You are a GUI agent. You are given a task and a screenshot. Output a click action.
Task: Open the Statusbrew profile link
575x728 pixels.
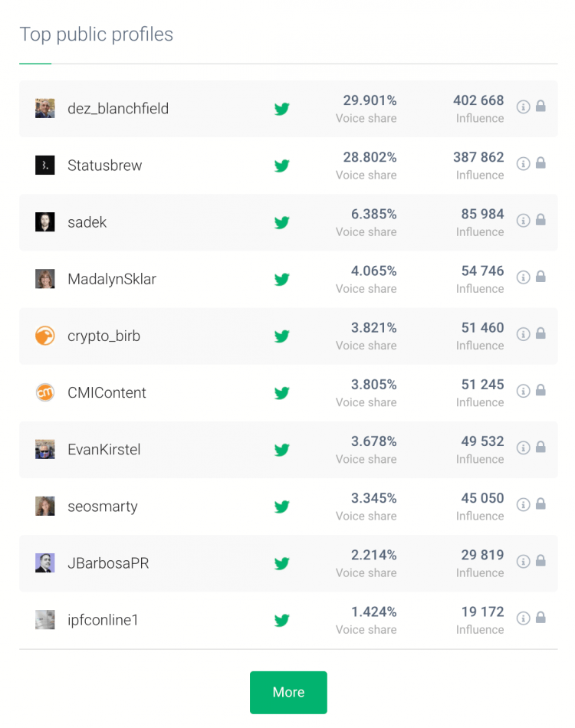click(x=105, y=166)
